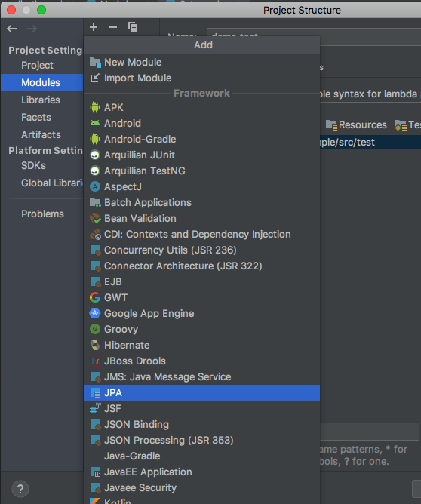
Task: Go forward with the right arrow
Action: [32, 29]
